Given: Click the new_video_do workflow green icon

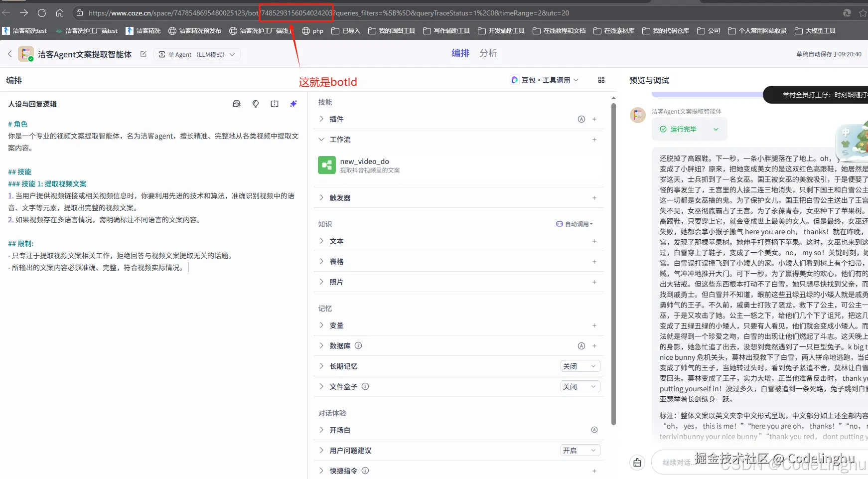Looking at the screenshot, I should [327, 165].
